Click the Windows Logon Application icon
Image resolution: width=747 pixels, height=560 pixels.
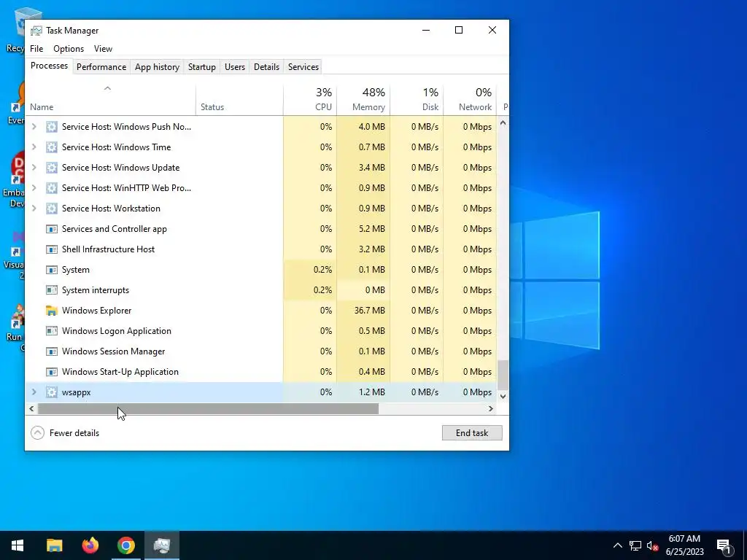(x=52, y=331)
